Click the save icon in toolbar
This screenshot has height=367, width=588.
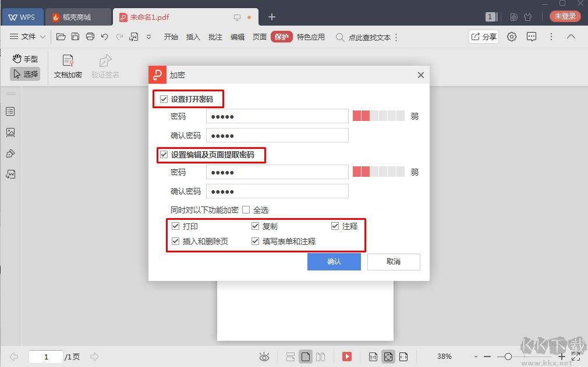pyautogui.click(x=75, y=37)
